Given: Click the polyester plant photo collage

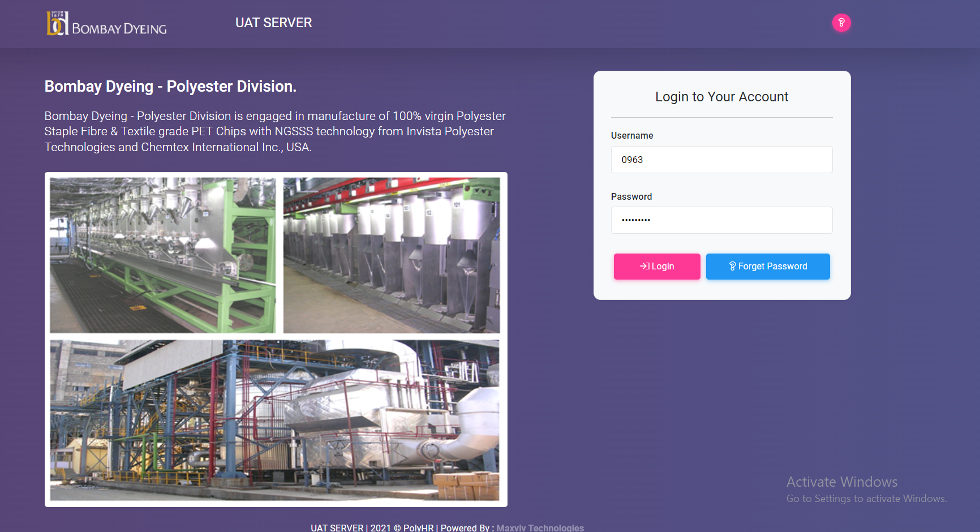Looking at the screenshot, I should coord(276,340).
